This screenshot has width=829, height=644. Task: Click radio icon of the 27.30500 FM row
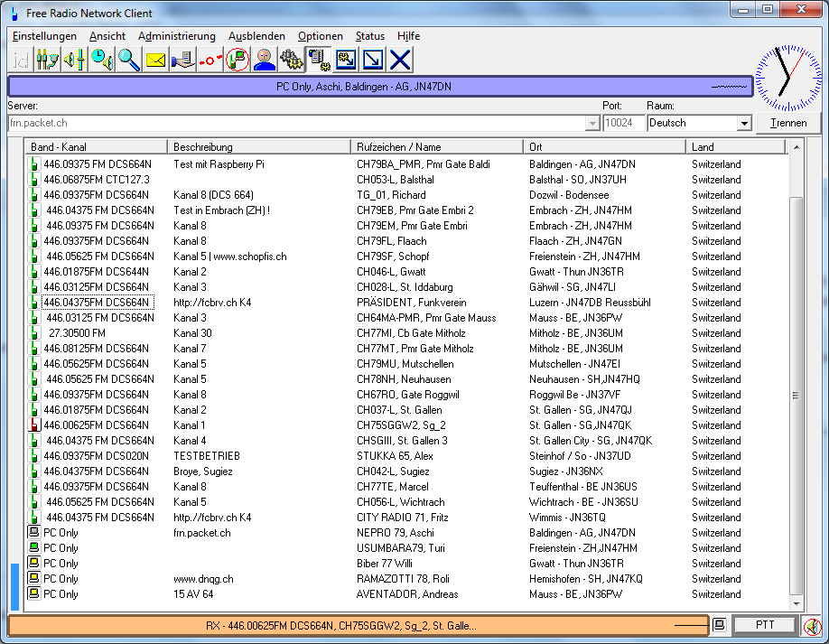[33, 333]
